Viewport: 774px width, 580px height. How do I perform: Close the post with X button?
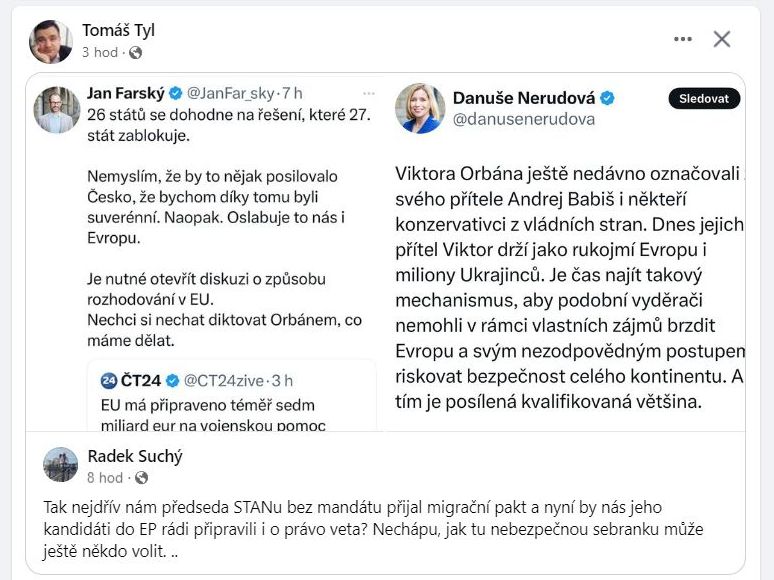click(x=722, y=39)
